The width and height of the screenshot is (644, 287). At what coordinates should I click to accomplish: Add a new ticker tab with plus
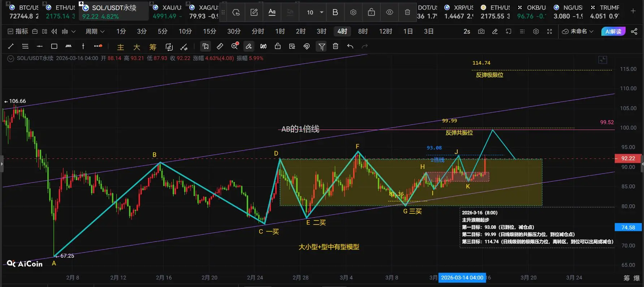(633, 11)
